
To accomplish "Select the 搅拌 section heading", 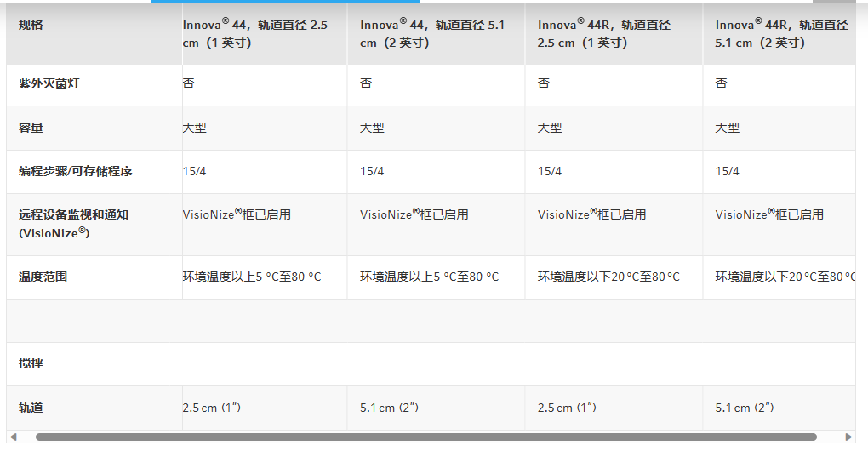I will (31, 363).
